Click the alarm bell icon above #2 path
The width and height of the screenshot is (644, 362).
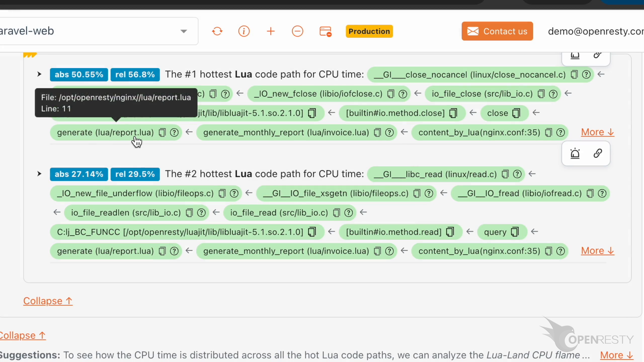575,153
